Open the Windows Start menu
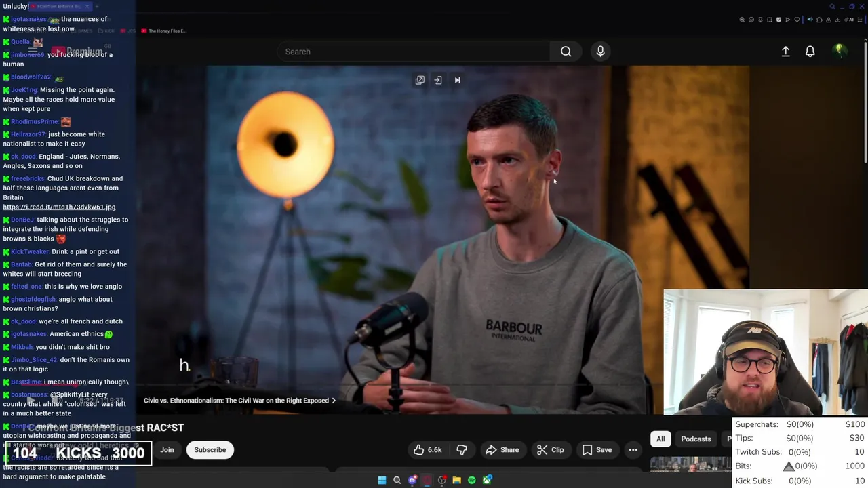 tap(382, 480)
